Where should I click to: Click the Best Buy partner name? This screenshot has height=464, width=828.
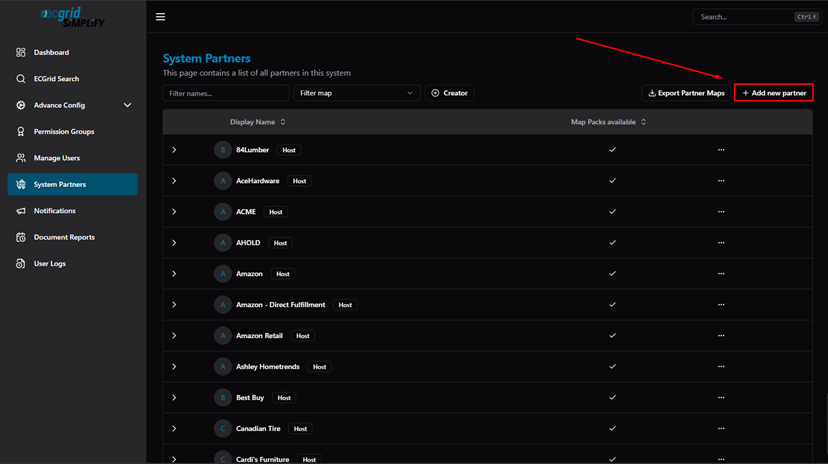(250, 397)
